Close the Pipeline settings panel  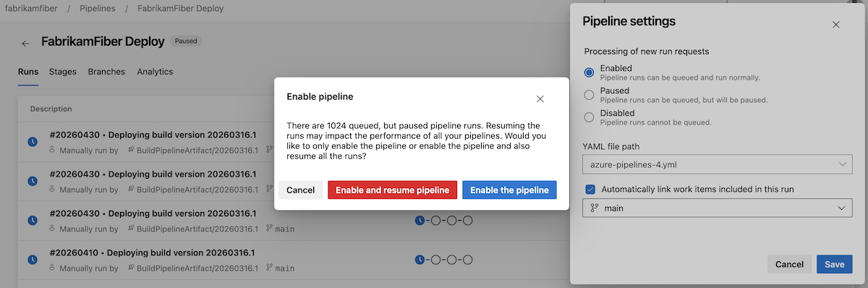(x=835, y=25)
